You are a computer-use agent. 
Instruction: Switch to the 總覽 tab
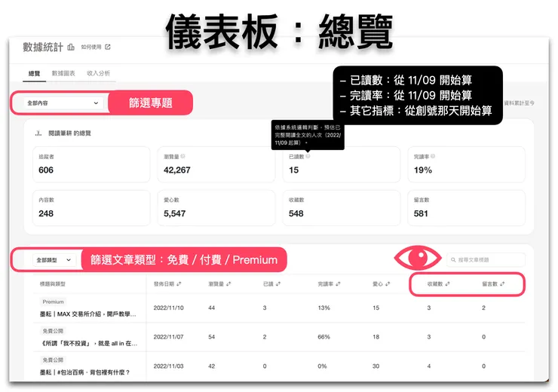35,73
